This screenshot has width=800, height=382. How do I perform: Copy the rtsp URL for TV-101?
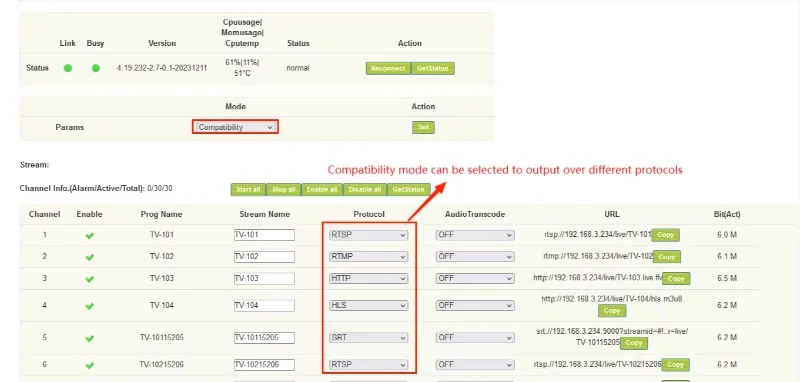(x=665, y=235)
